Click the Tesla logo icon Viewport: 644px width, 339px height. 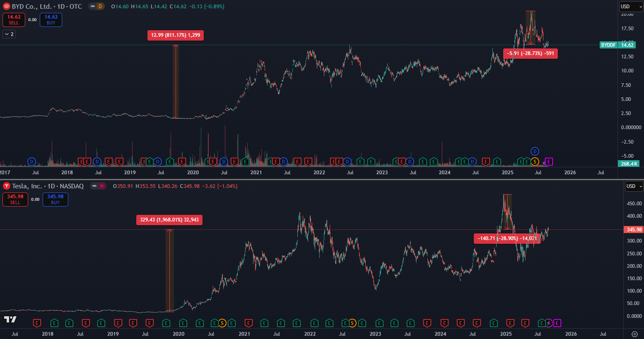[x=6, y=186]
